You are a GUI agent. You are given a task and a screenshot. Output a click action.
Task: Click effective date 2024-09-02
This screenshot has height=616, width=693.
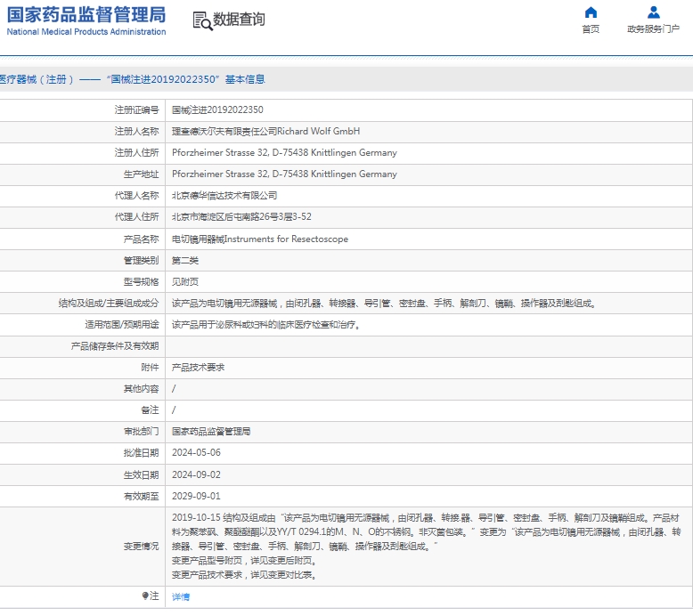pyautogui.click(x=196, y=474)
